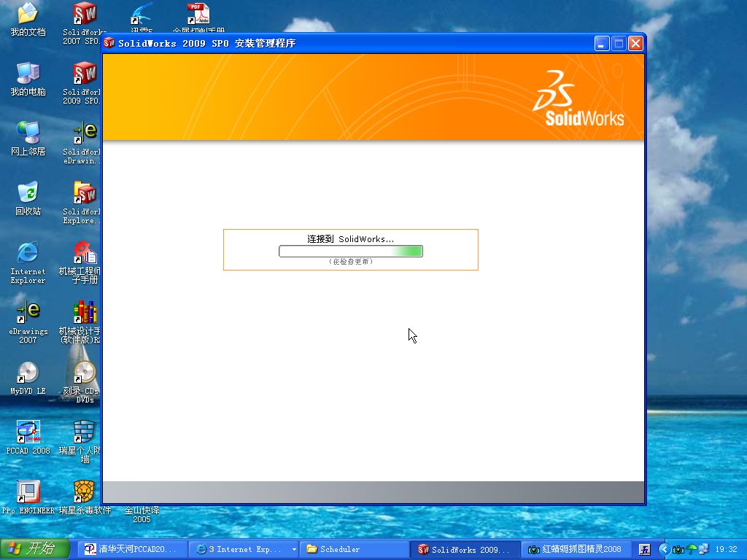Click the SolidWorks logo in the orange banner
The width and height of the screenshot is (747, 560).
tap(578, 98)
